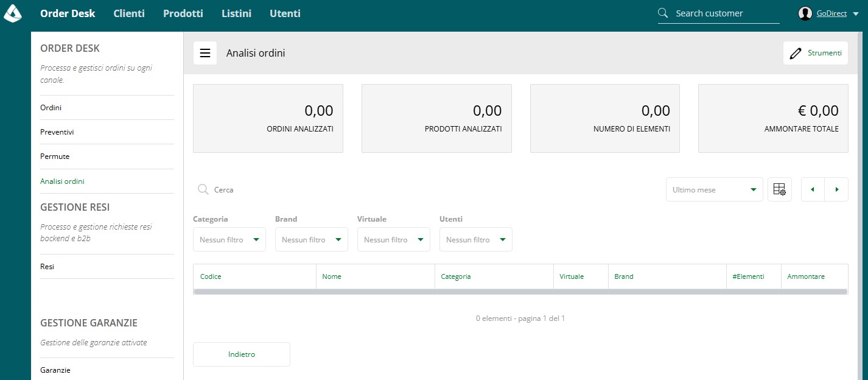Open the hamburger menu beside Analisi ordini
Screen dimensions: 868x380
(x=205, y=53)
